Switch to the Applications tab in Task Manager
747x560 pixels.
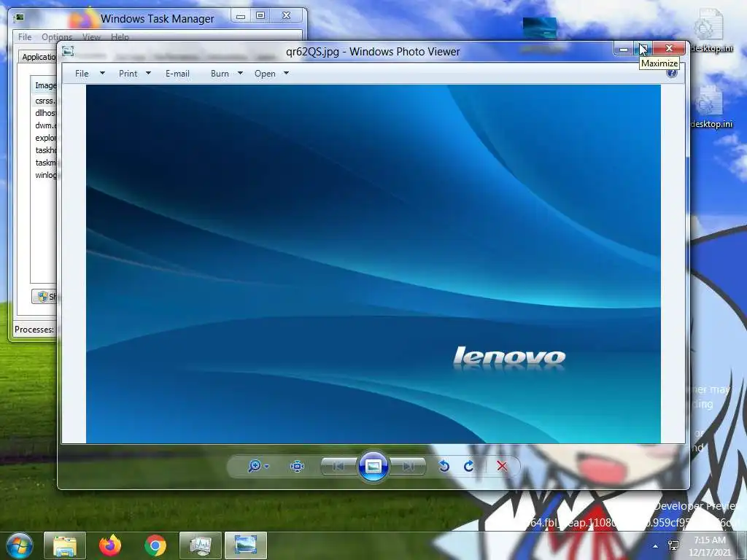pos(38,57)
